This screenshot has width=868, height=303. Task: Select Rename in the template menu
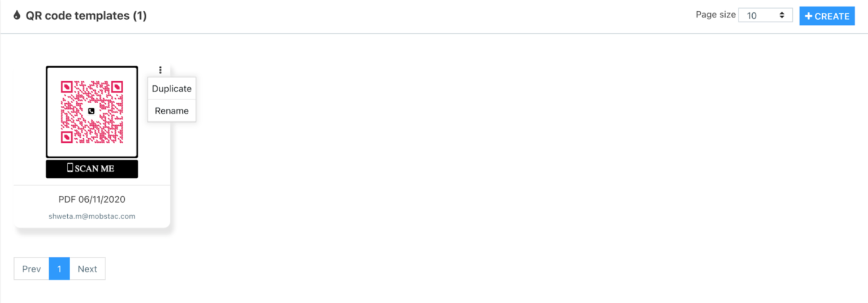[x=172, y=111]
